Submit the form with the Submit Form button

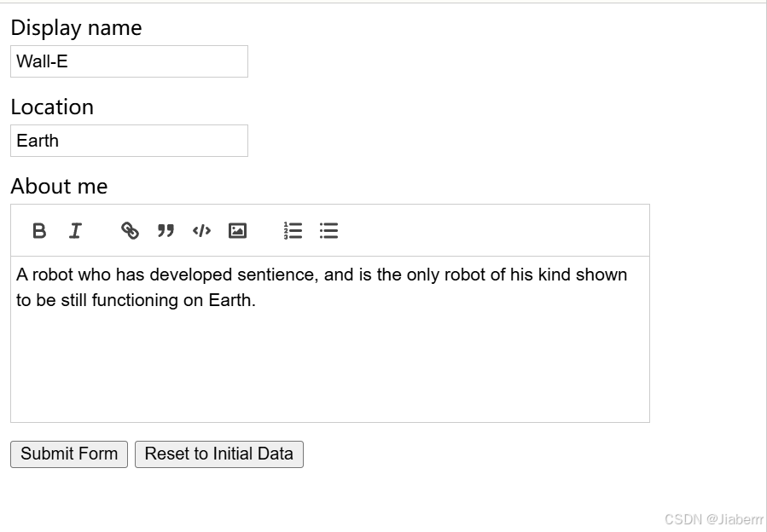tap(69, 454)
